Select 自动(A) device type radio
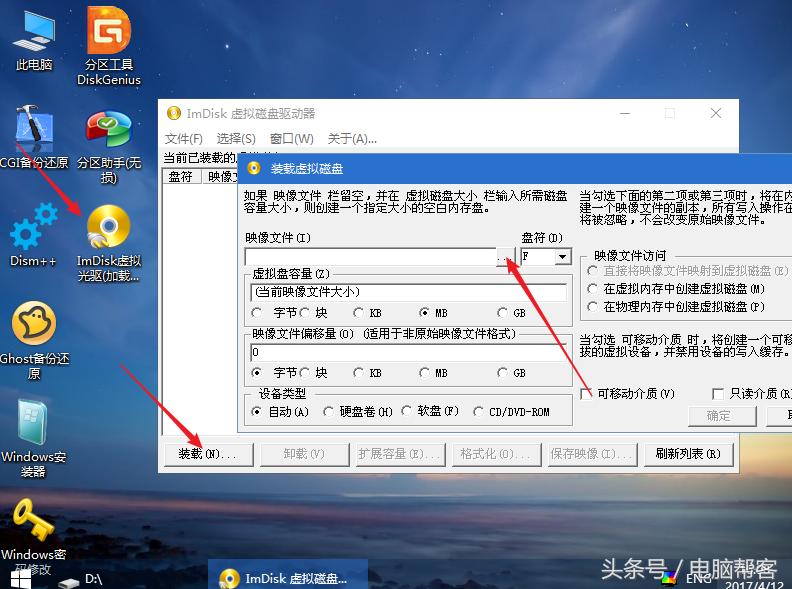792x589 pixels. (257, 412)
